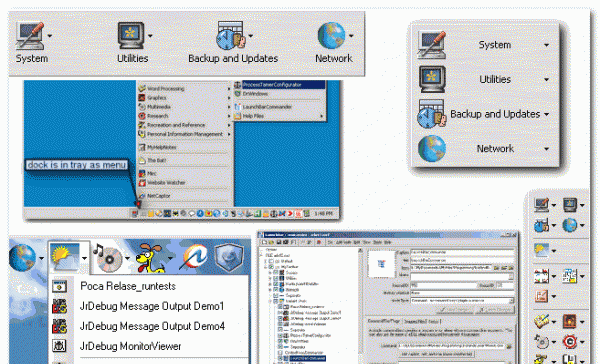Click the red and white grid icon in compact dock
Viewport: 600px width, 364px height.
coord(541,276)
